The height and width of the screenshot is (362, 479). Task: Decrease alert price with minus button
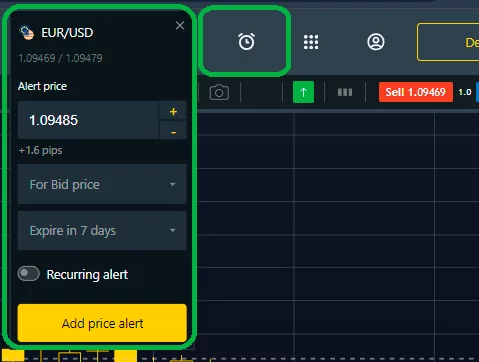click(173, 131)
